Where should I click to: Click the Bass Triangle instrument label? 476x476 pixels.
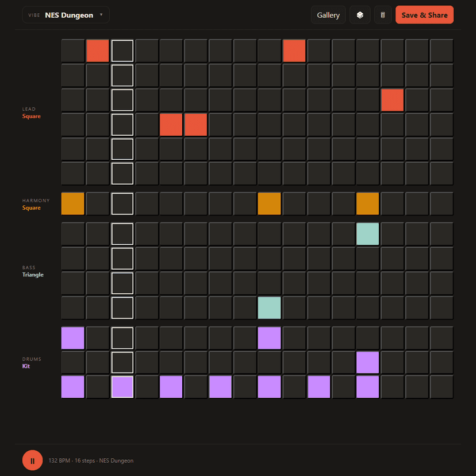click(x=33, y=275)
